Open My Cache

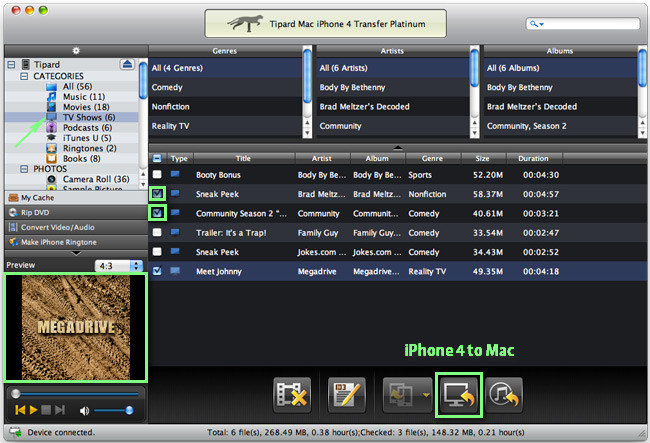click(x=76, y=198)
